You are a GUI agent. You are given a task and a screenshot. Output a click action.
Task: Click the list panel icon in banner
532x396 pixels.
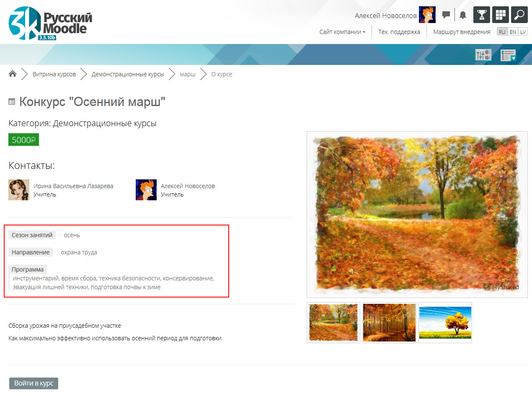(508, 55)
